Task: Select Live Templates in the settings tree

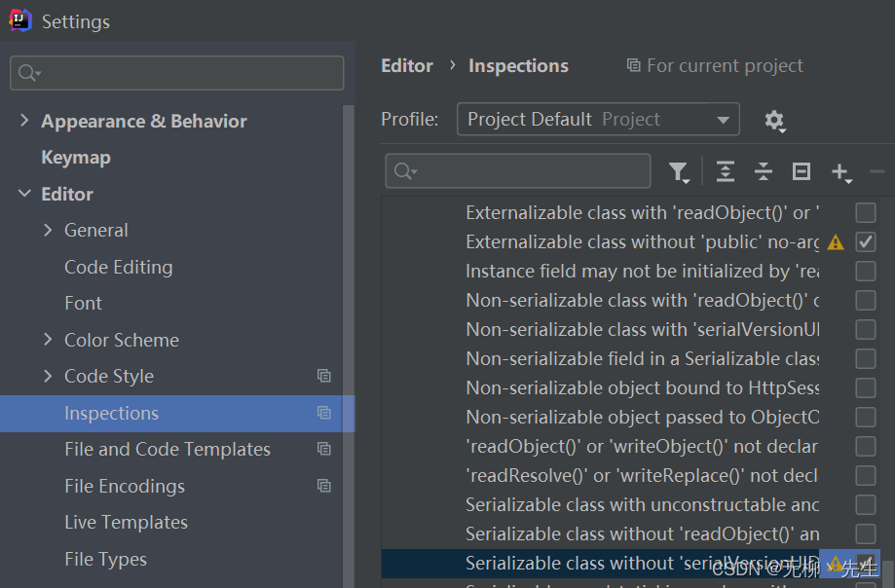Action: (x=126, y=522)
